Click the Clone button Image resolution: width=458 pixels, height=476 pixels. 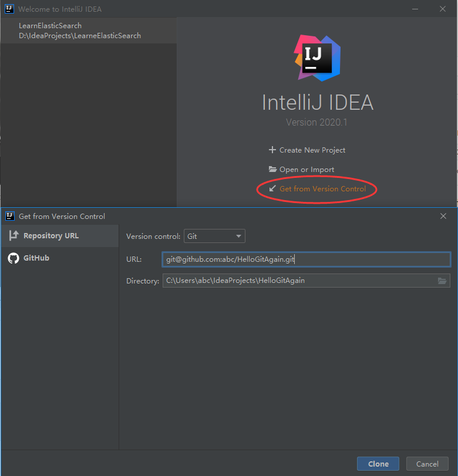click(378, 464)
